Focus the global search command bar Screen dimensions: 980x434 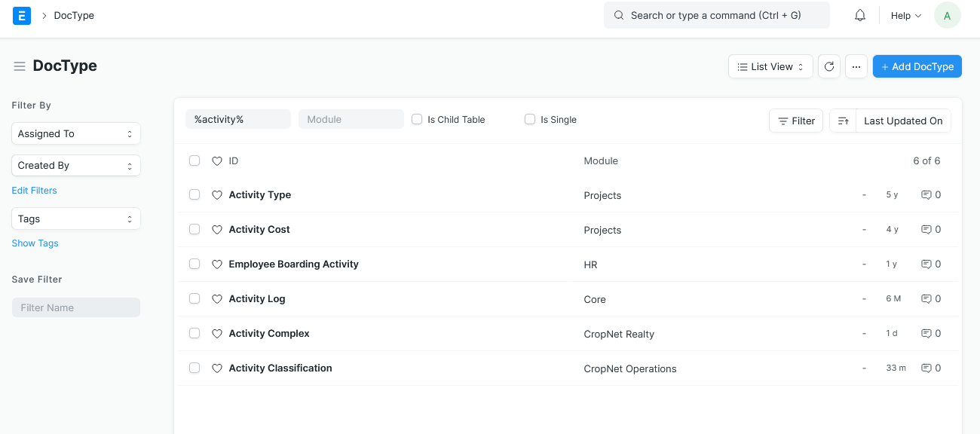[x=717, y=15]
